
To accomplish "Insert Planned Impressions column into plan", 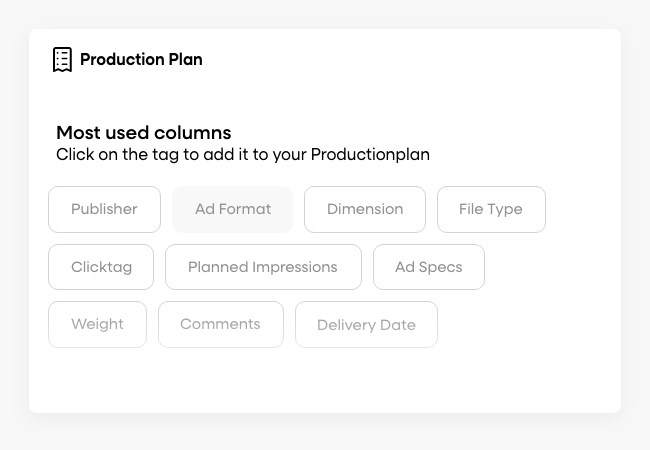I will click(263, 267).
